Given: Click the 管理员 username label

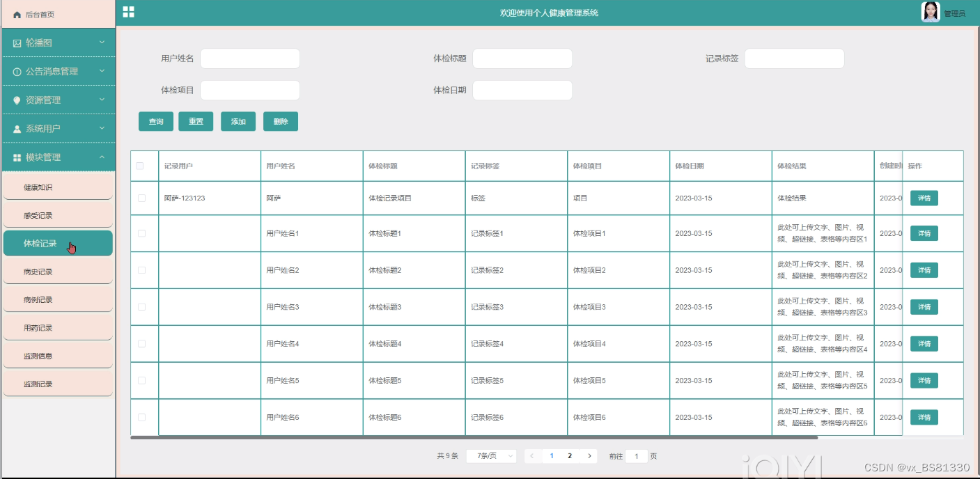Looking at the screenshot, I should (x=954, y=14).
